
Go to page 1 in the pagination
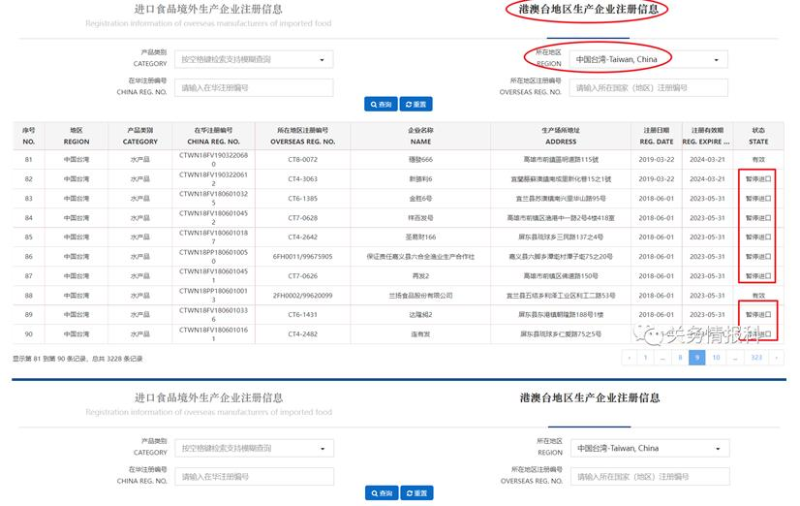(646, 357)
